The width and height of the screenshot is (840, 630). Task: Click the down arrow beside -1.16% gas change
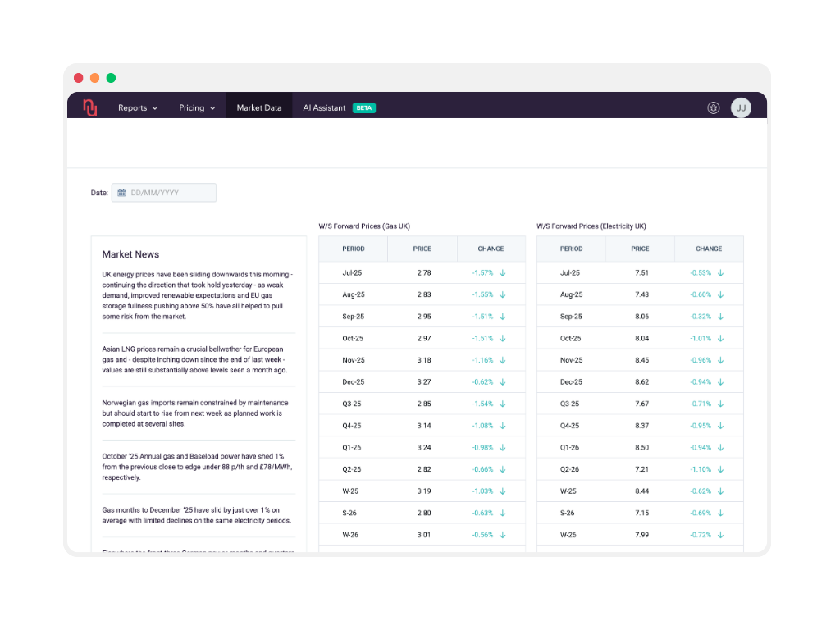pyautogui.click(x=503, y=361)
